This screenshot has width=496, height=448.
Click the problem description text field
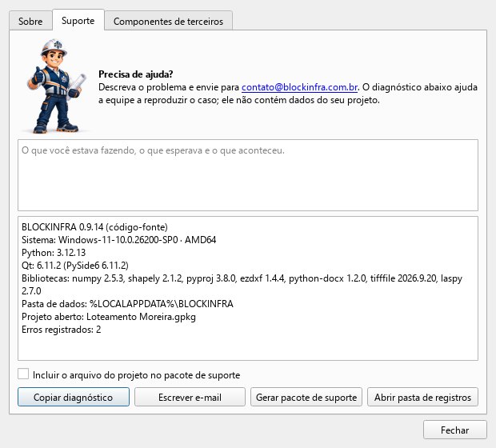248,175
